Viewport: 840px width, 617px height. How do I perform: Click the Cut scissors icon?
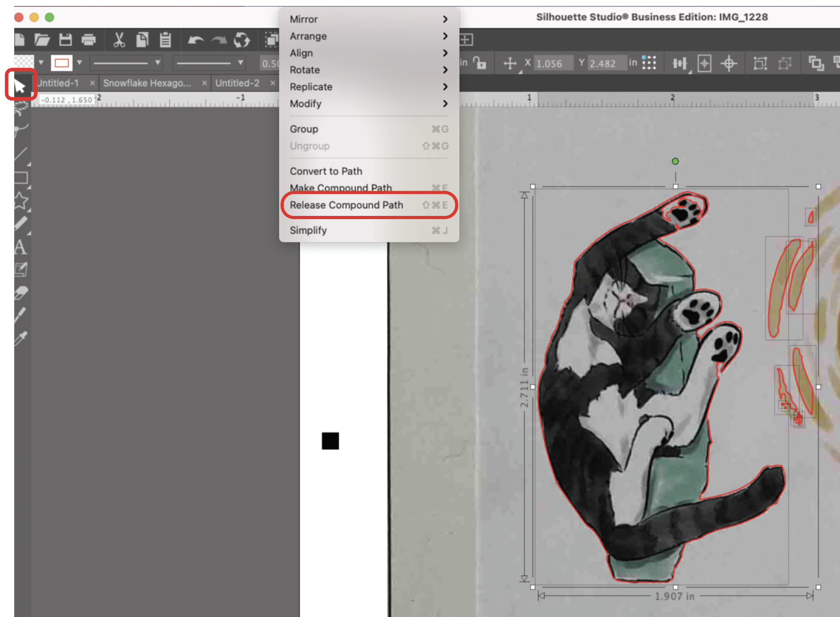click(119, 40)
